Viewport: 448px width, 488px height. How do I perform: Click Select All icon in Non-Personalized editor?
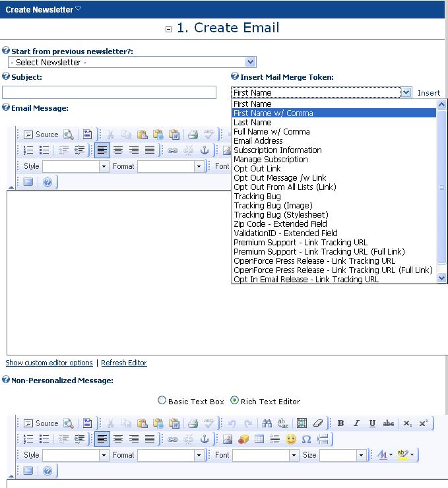pos(302,423)
